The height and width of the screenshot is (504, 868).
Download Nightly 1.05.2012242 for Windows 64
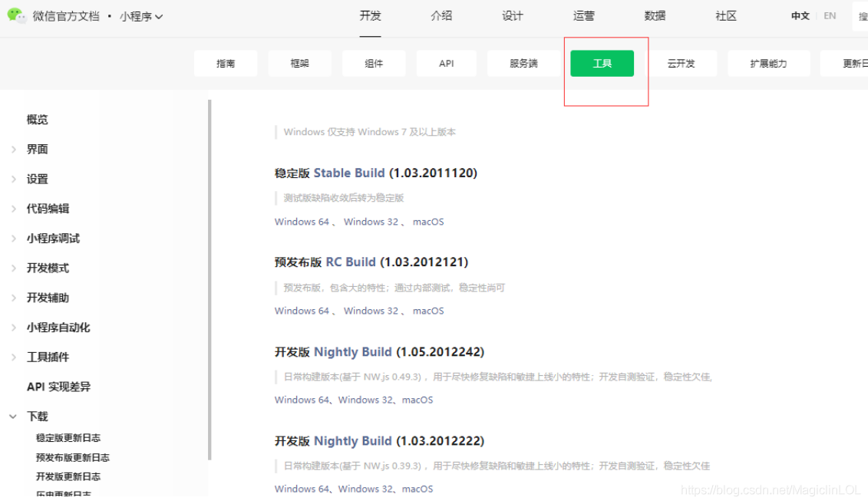(302, 400)
